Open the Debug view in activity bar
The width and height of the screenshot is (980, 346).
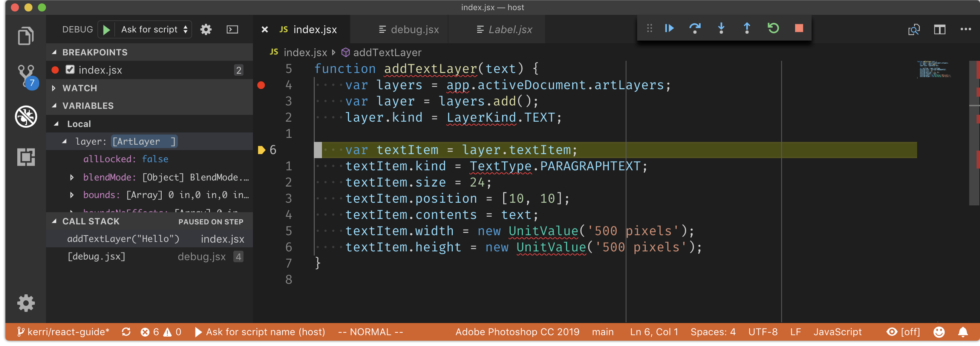click(26, 116)
